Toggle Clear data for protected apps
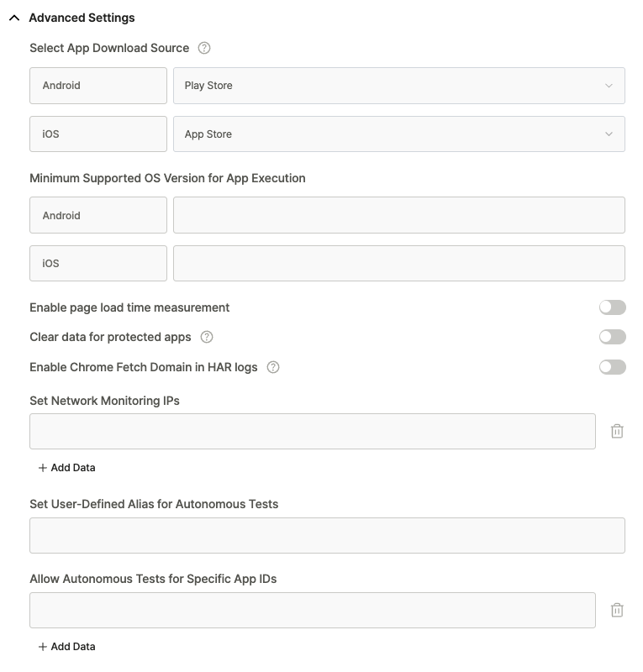643x672 pixels. coord(612,337)
